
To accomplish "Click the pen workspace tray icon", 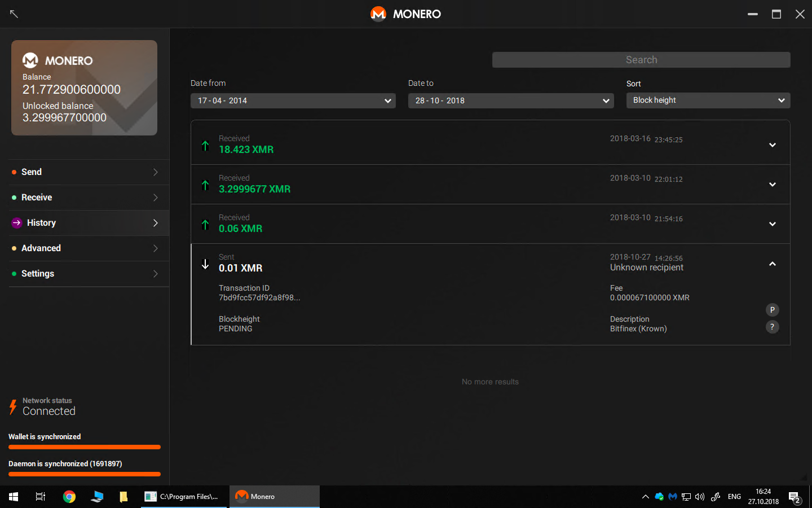I will [716, 497].
